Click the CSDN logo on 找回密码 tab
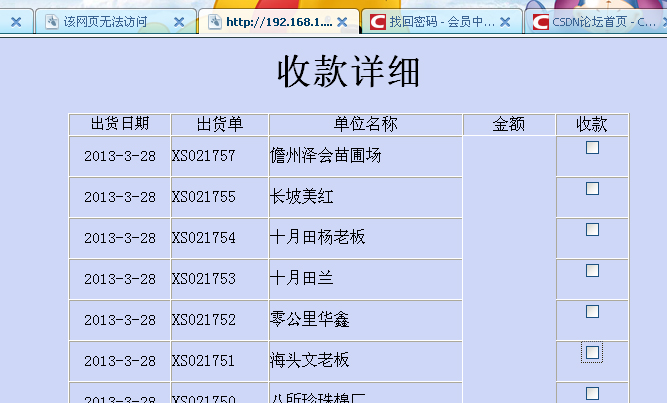The image size is (667, 403). [378, 22]
